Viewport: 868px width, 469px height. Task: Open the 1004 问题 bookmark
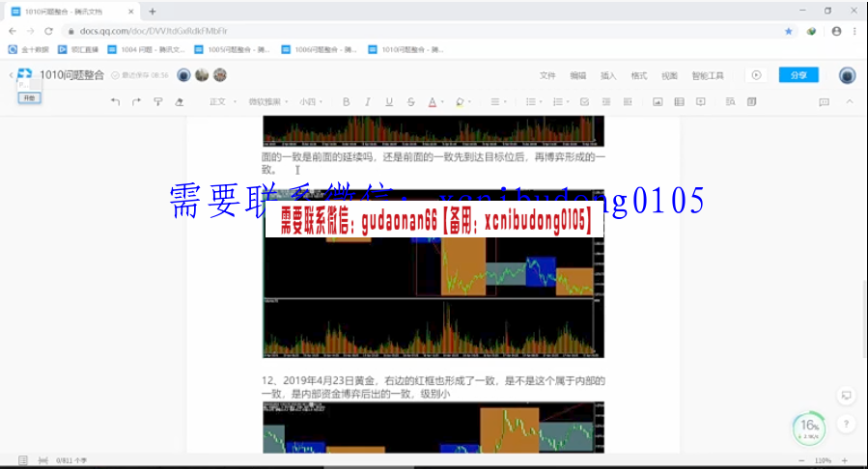147,50
